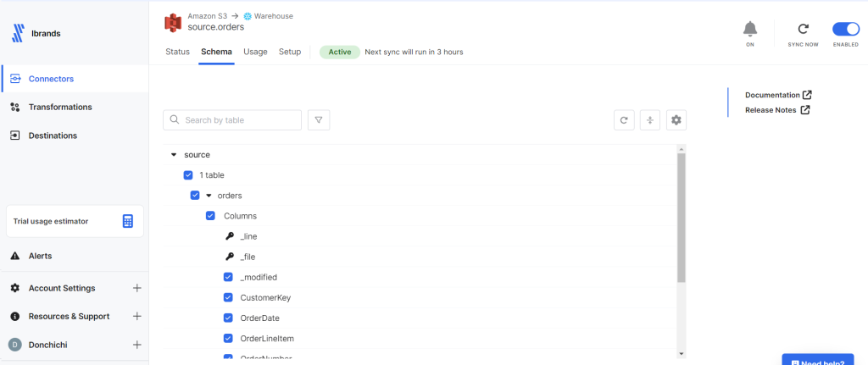This screenshot has width=868, height=365.
Task: Click the Sync Now refresh icon
Action: click(803, 29)
